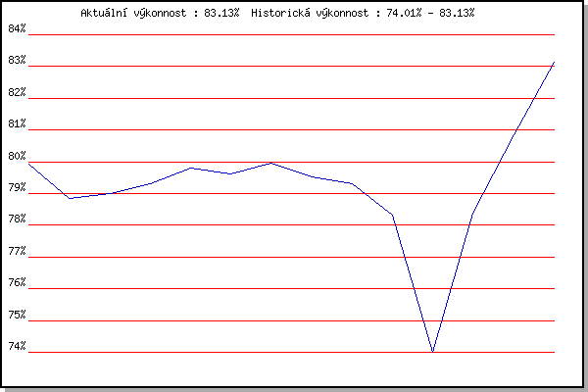Select the 80% y-axis label
This screenshot has height=392, width=588.
(17, 157)
